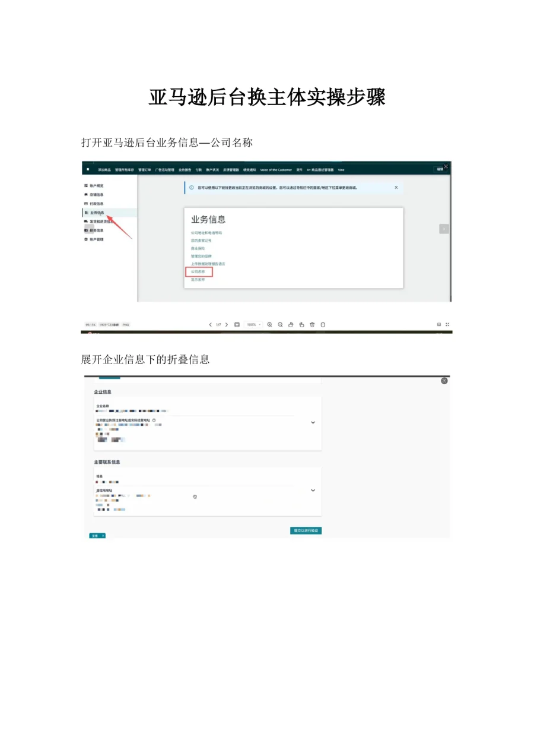Click the rotate right icon in the viewer
534x756 pixels.
coord(301,325)
